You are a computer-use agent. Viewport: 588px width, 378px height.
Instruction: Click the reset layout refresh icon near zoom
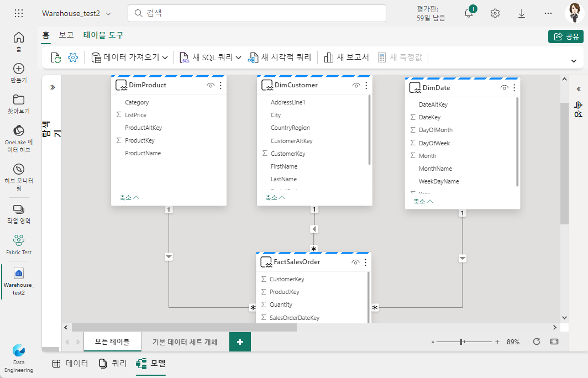click(x=537, y=342)
